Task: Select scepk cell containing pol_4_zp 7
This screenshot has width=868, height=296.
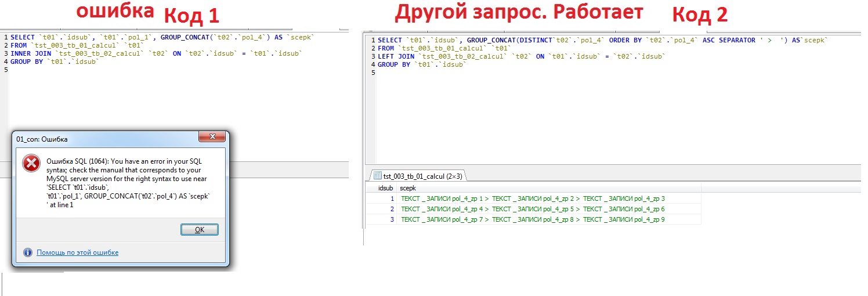Action: pos(533,219)
